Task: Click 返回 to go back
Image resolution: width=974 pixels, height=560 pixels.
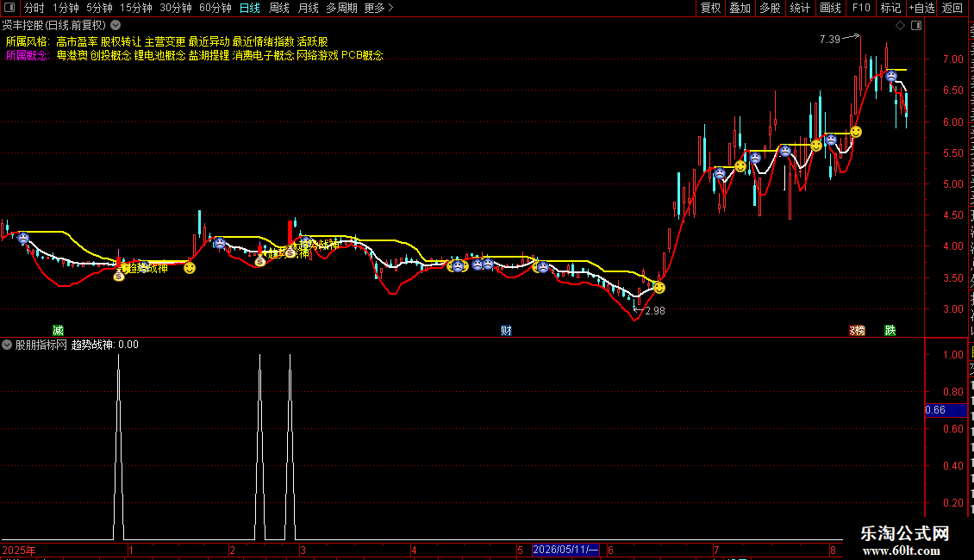Action: pyautogui.click(x=952, y=8)
